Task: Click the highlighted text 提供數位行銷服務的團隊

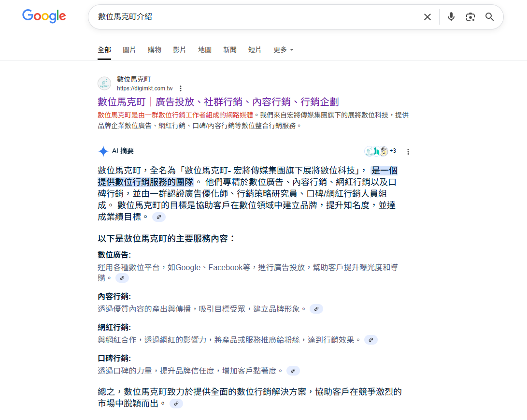Action: 145,182
